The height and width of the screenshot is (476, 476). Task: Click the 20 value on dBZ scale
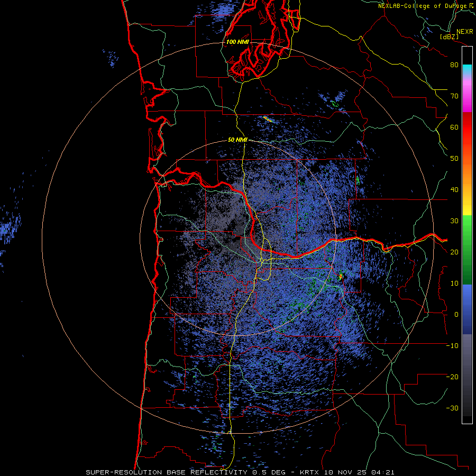(454, 252)
